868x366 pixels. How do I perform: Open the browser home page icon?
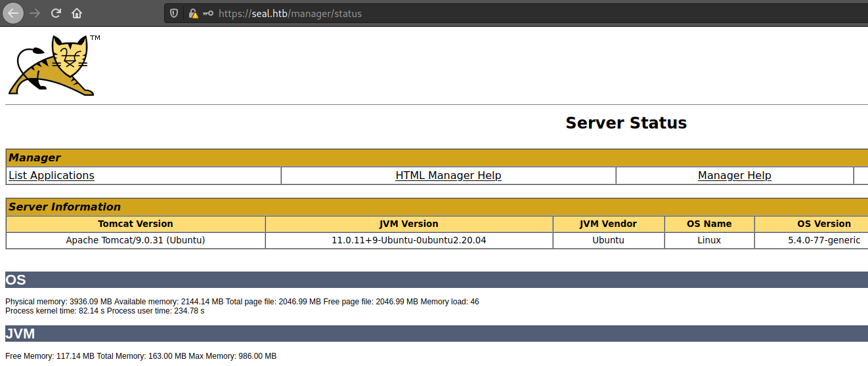pyautogui.click(x=77, y=13)
